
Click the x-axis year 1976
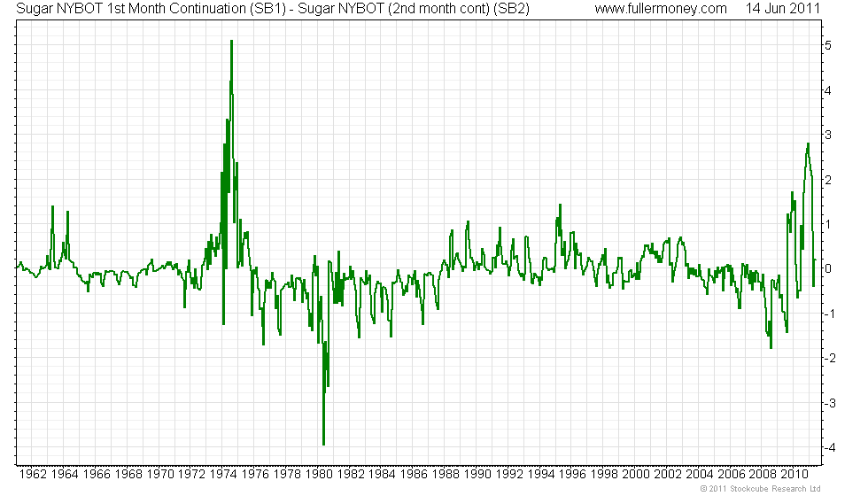point(255,475)
